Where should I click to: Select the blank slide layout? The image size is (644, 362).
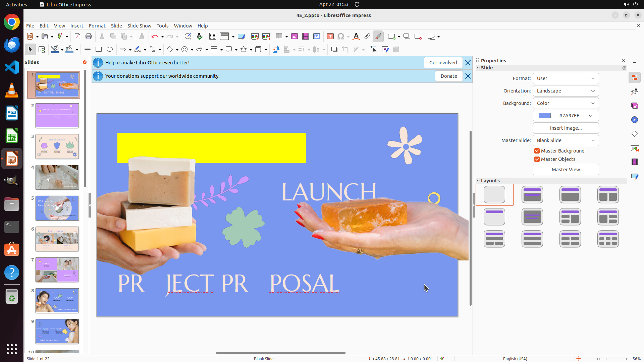[x=494, y=195]
